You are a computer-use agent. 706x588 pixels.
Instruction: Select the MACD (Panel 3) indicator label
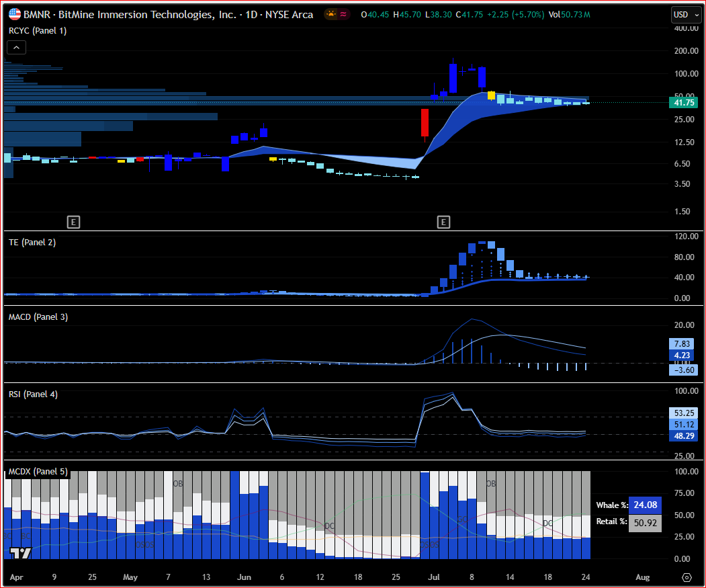[x=38, y=317]
